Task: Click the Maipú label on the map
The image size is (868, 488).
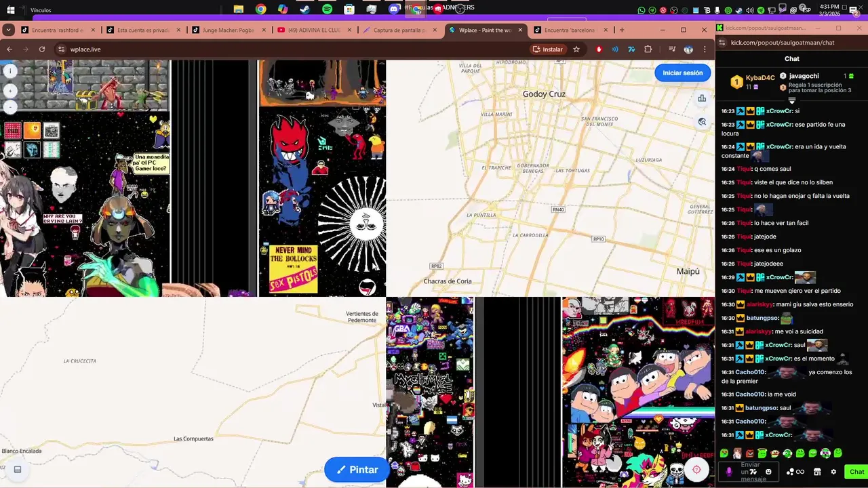Action: pyautogui.click(x=688, y=271)
